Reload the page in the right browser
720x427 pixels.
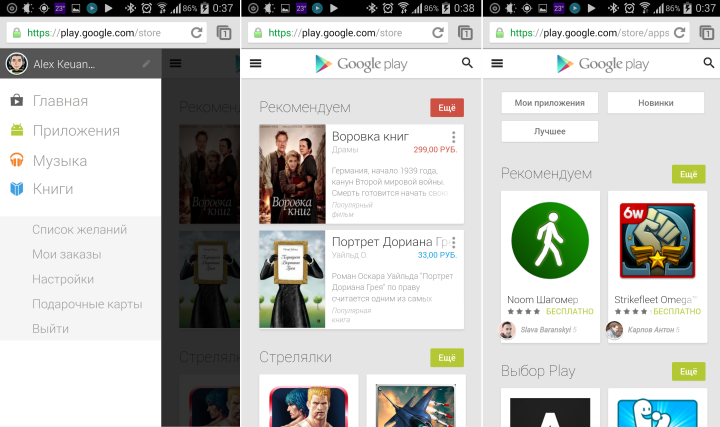pyautogui.click(x=680, y=33)
